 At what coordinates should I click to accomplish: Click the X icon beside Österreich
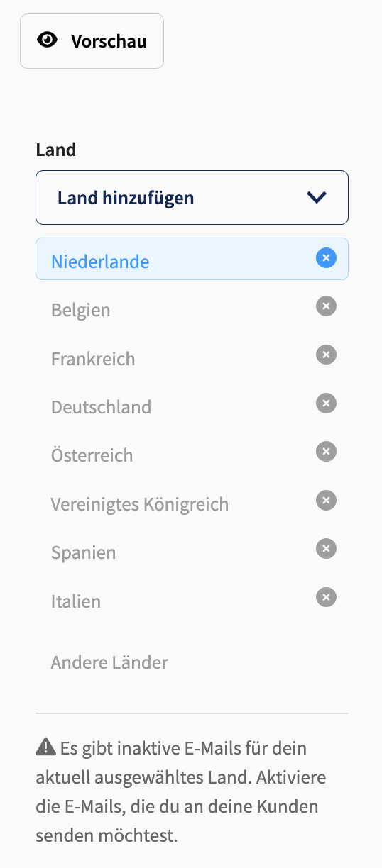coord(326,452)
